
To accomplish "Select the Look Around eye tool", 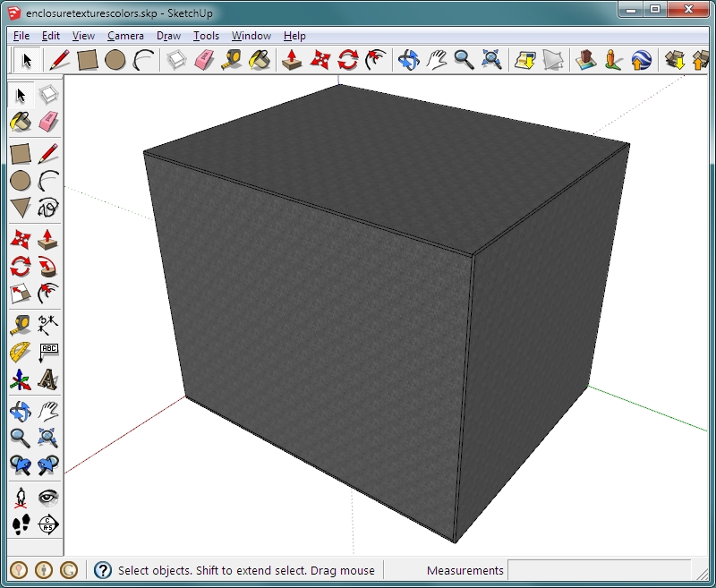I will pos(48,498).
